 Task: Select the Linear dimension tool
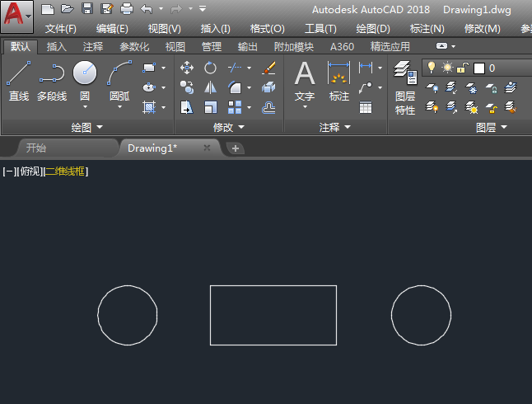point(366,68)
